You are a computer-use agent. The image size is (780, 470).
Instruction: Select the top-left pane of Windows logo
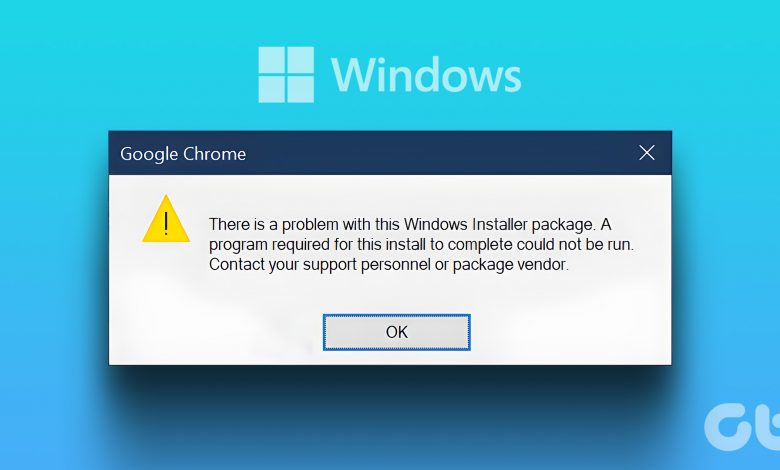click(272, 60)
